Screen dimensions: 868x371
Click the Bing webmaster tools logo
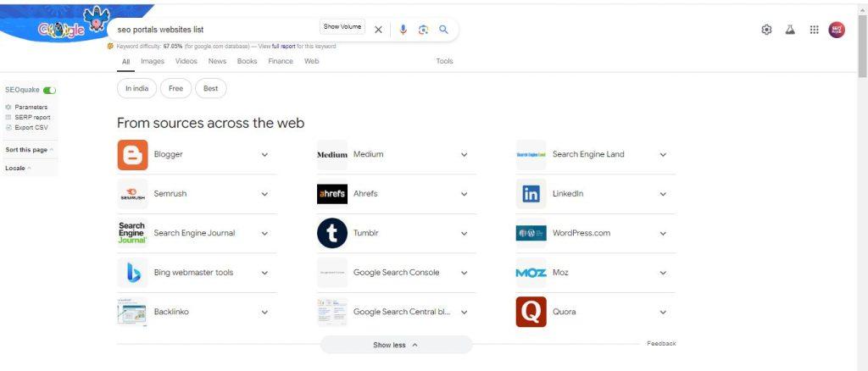pos(133,273)
